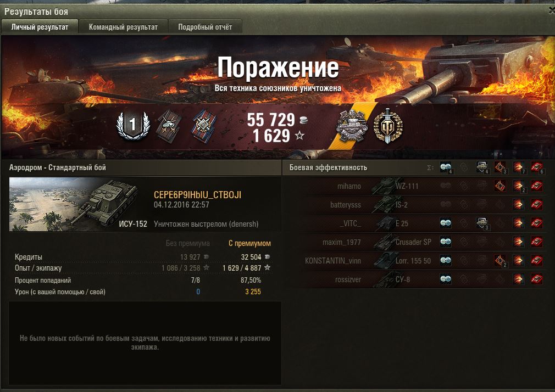Click the spotted-enemies summary icon in Боевая эффективность header
This screenshot has height=392, width=555.
pos(446,167)
